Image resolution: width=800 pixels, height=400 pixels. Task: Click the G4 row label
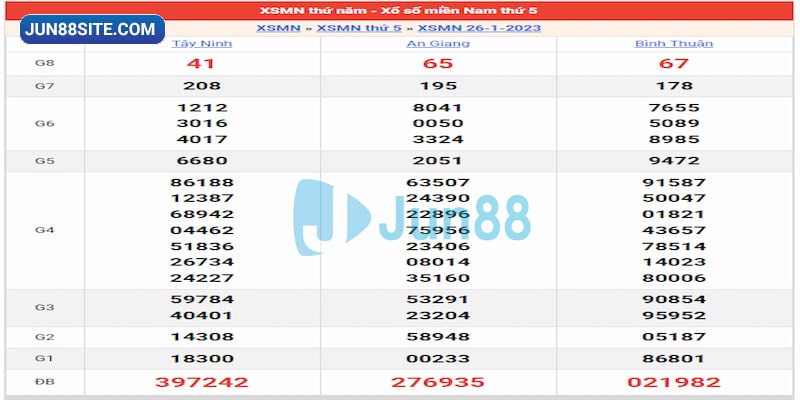click(x=44, y=230)
